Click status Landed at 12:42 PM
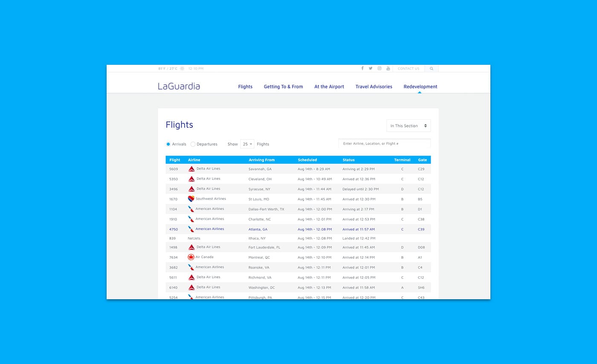597x364 pixels. 359,238
